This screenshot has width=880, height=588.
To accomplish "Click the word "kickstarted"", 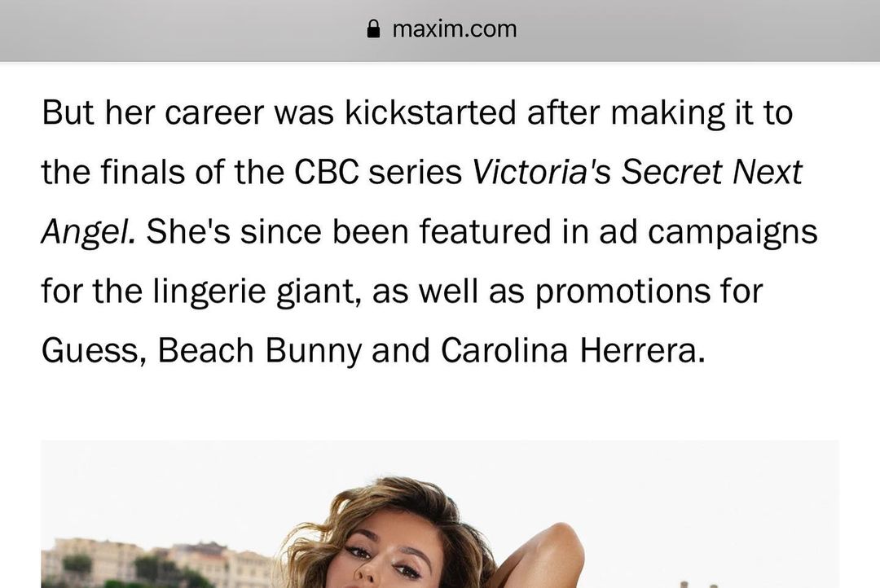I will [430, 112].
